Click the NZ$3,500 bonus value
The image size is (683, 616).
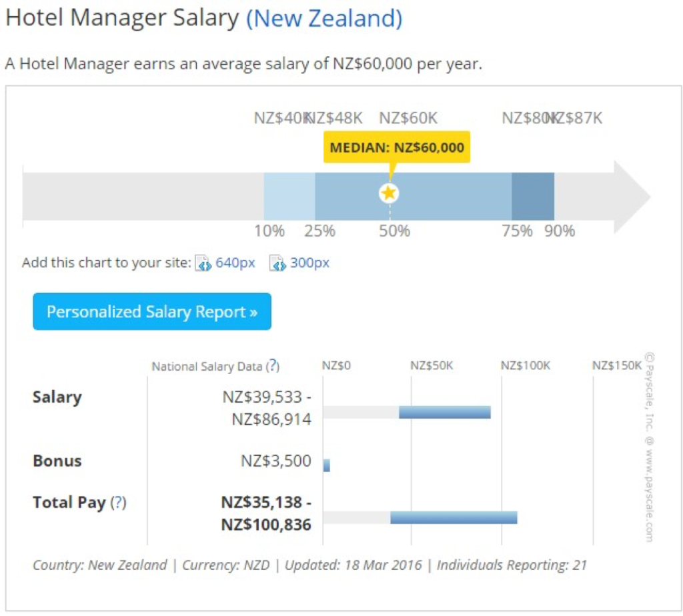[x=276, y=461]
